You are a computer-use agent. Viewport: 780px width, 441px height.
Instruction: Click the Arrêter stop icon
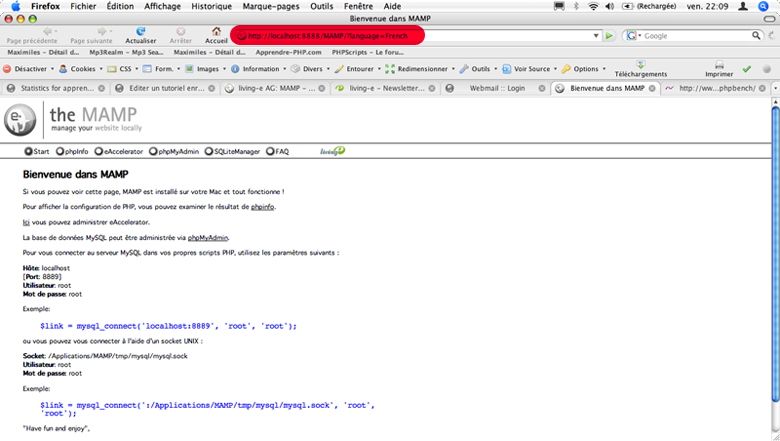[181, 31]
